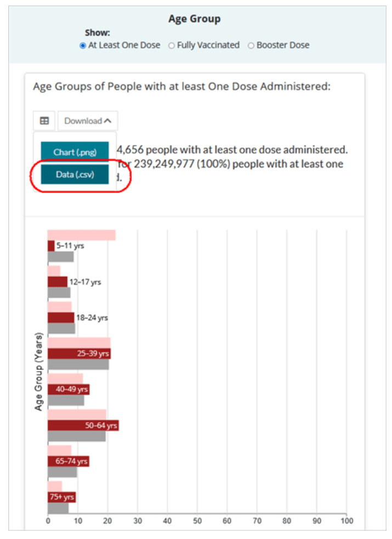Click the 12-17 yrs dark red bar
392x539 pixels.
[x=58, y=282]
